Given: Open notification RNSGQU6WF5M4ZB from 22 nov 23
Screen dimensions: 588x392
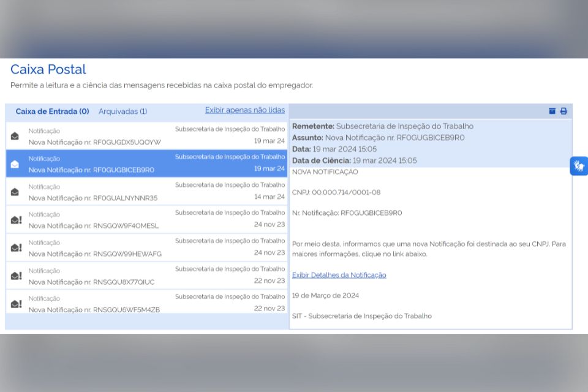Looking at the screenshot, I should (x=146, y=303).
